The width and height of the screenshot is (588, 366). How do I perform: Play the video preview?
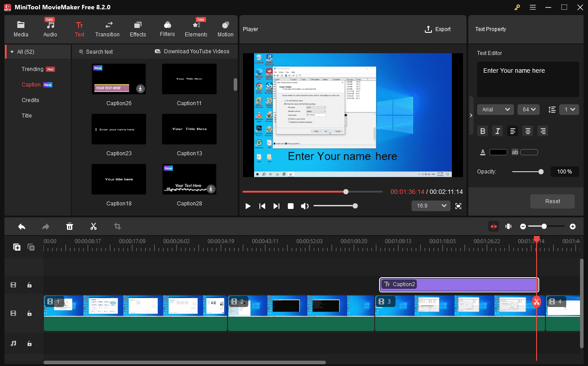pos(248,206)
